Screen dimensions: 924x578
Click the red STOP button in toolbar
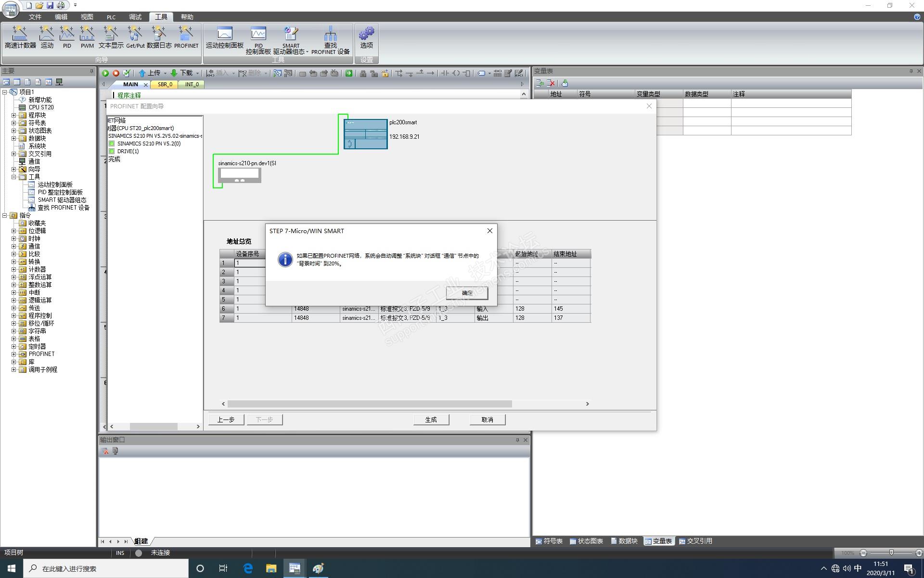pyautogui.click(x=116, y=73)
